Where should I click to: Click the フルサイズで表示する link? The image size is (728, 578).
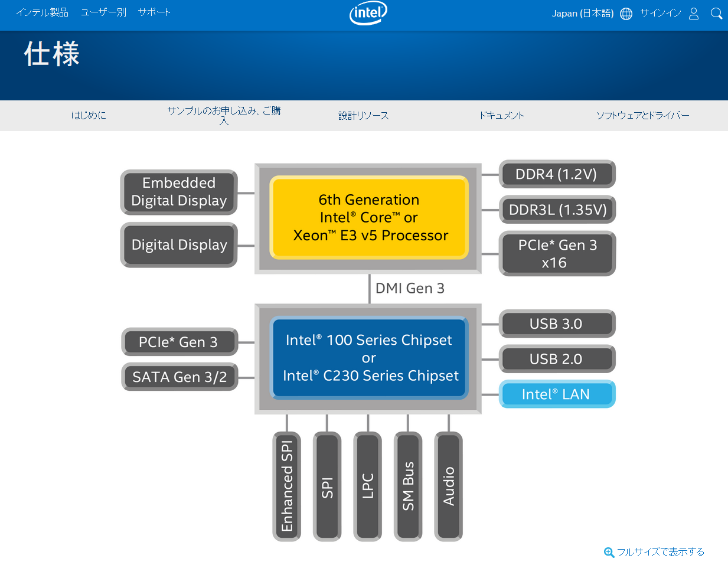(661, 552)
